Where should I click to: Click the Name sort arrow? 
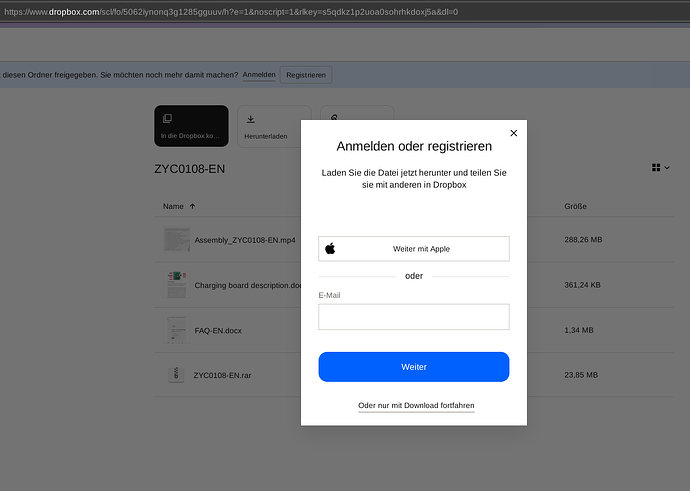192,206
